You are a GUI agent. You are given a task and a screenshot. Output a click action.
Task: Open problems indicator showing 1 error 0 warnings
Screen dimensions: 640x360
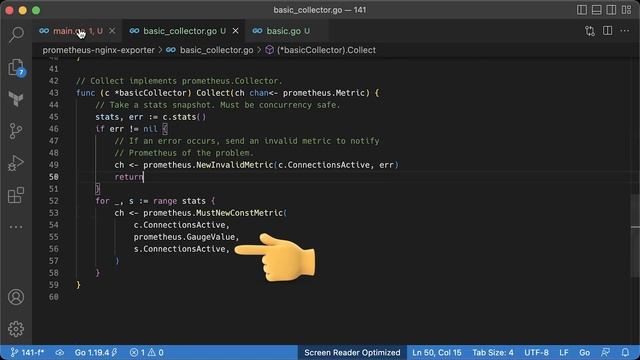147,353
